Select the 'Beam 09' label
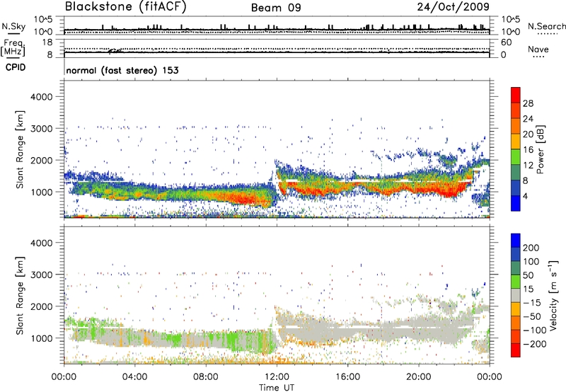Screen dimensions: 566x392 pos(276,8)
